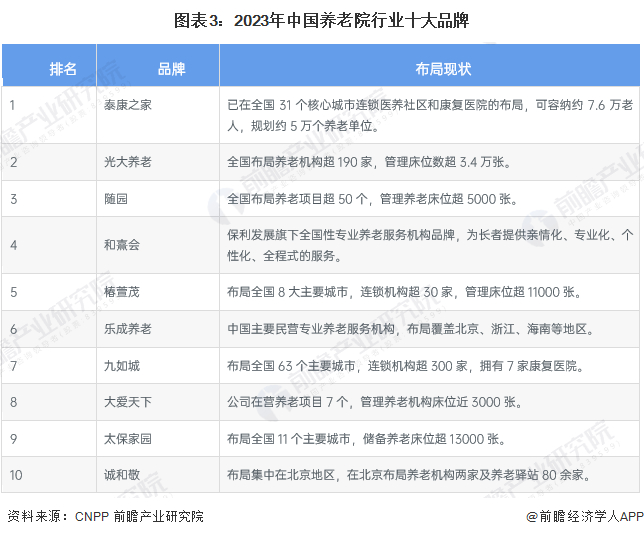This screenshot has height=537, width=644.
Task: Click the 保利发展旗下 description text
Action: [430, 245]
